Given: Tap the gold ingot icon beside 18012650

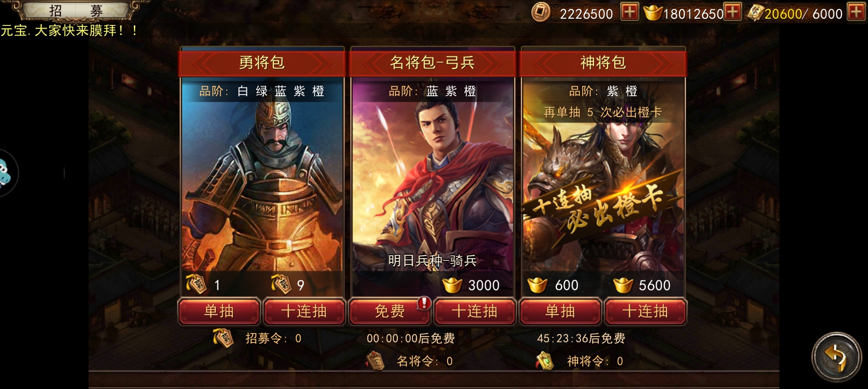Looking at the screenshot, I should [653, 13].
